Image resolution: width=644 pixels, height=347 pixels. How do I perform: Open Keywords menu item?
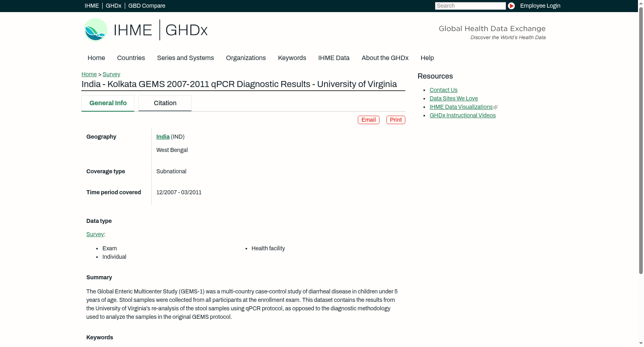292,58
